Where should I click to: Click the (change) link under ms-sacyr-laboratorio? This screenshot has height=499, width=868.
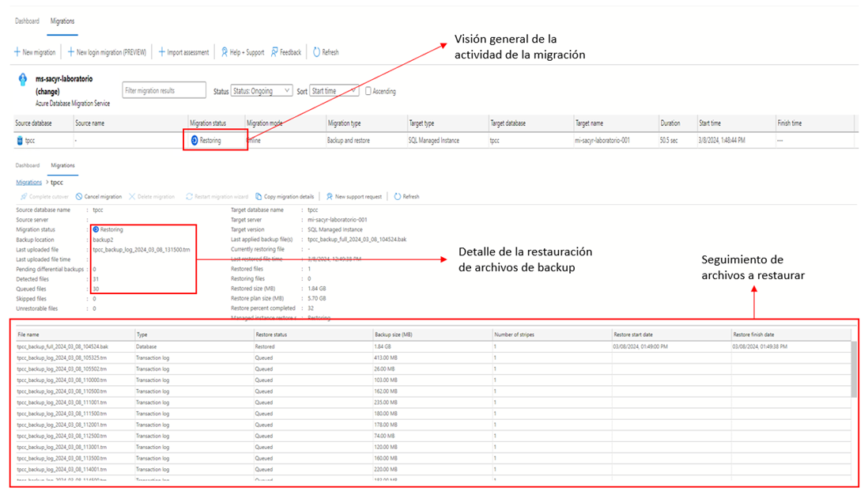(x=47, y=92)
